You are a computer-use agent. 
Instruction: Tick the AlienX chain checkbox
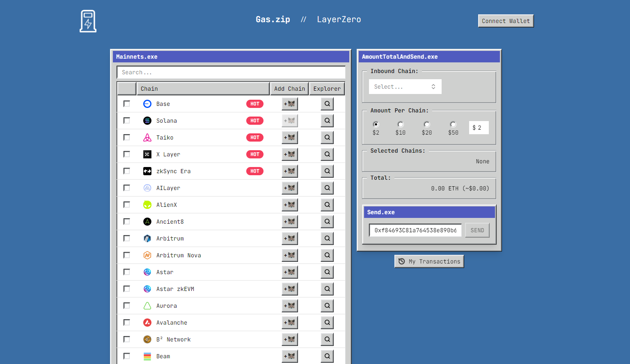tap(127, 205)
